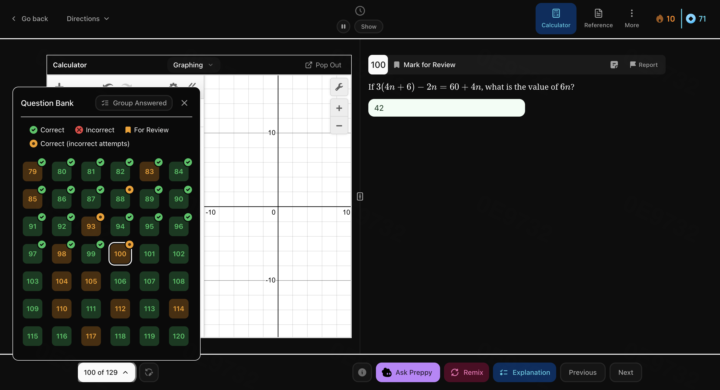Open question 91

(33, 226)
